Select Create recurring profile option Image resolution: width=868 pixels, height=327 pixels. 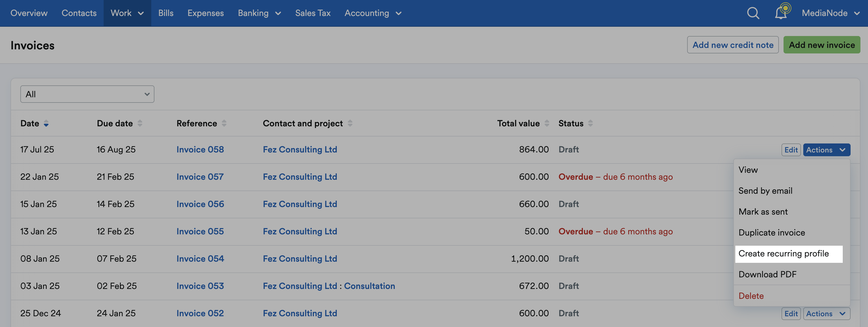(789, 254)
